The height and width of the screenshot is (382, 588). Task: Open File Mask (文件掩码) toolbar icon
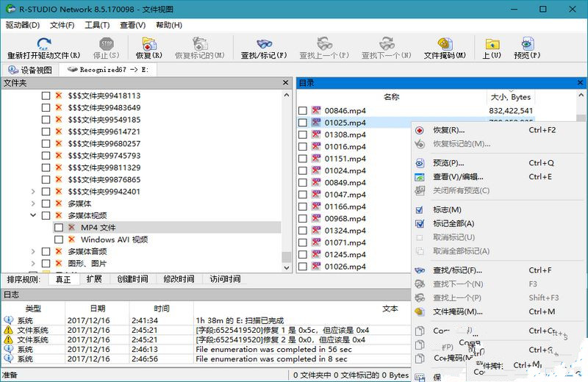click(x=445, y=43)
